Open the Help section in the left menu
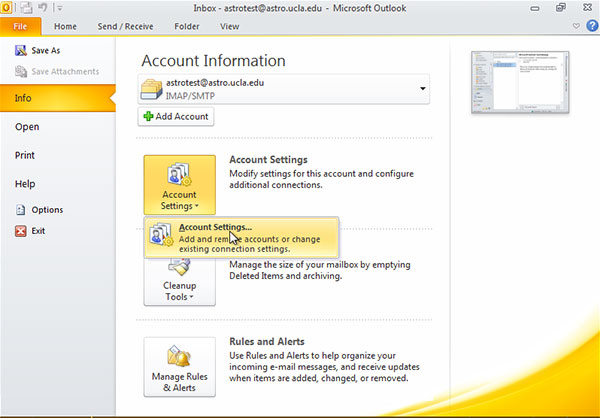The width and height of the screenshot is (600, 418). (25, 184)
